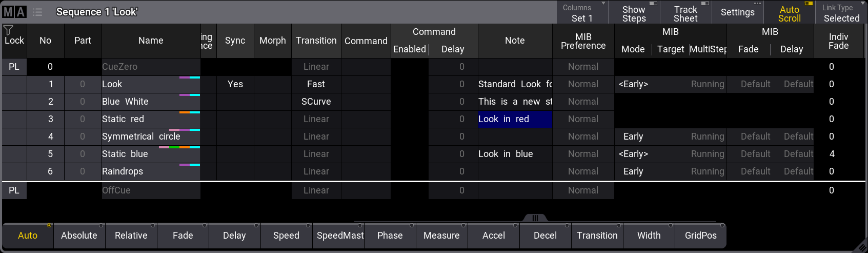Click the PL lock cell of CueZero
Screen dimensions: 868x253
click(x=14, y=67)
